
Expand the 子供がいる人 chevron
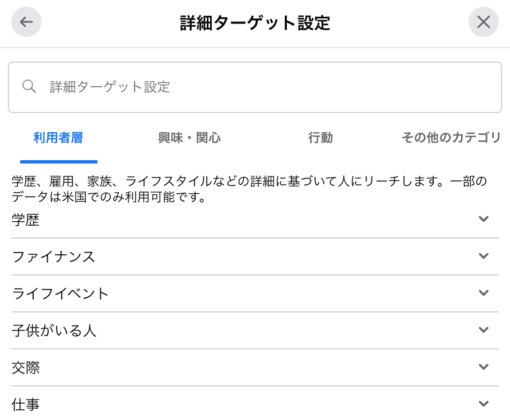(x=484, y=330)
